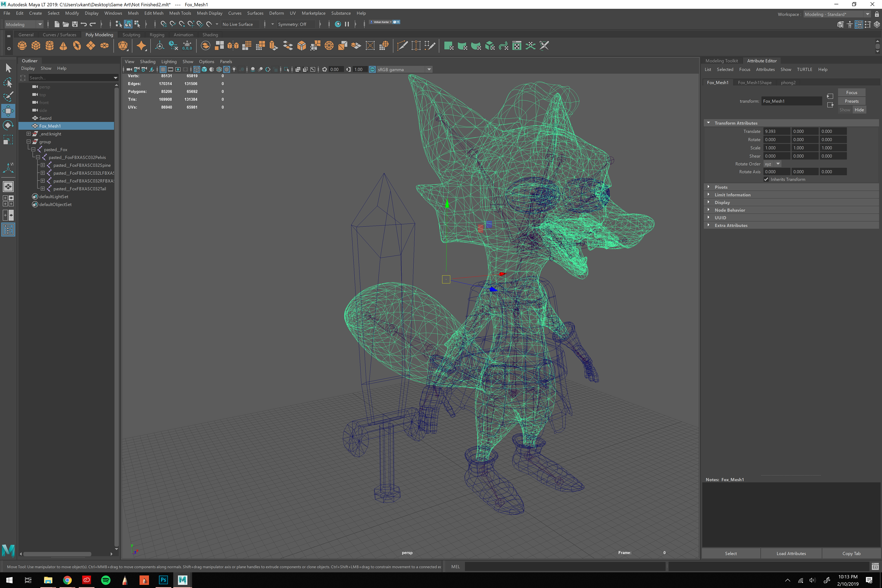The width and height of the screenshot is (882, 588).
Task: Click the Freeze Transformations snowflake icon
Action: (187, 46)
